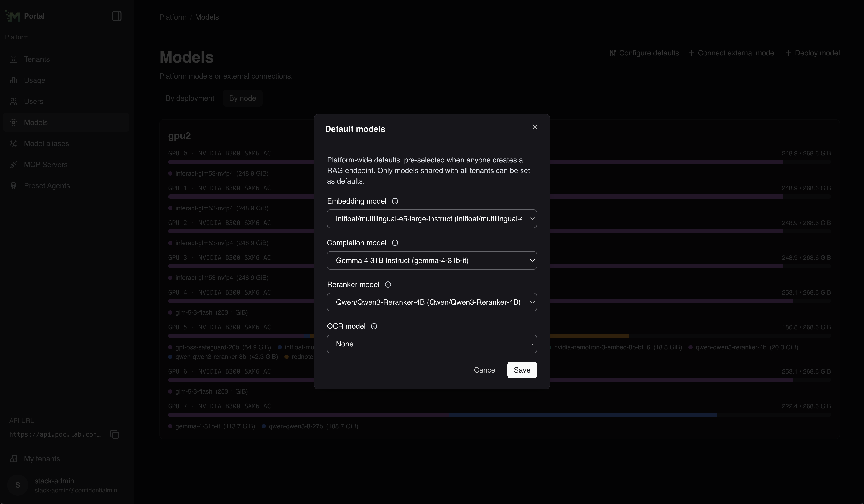
Task: Click GPU 5 memory usage bar
Action: click(500, 336)
